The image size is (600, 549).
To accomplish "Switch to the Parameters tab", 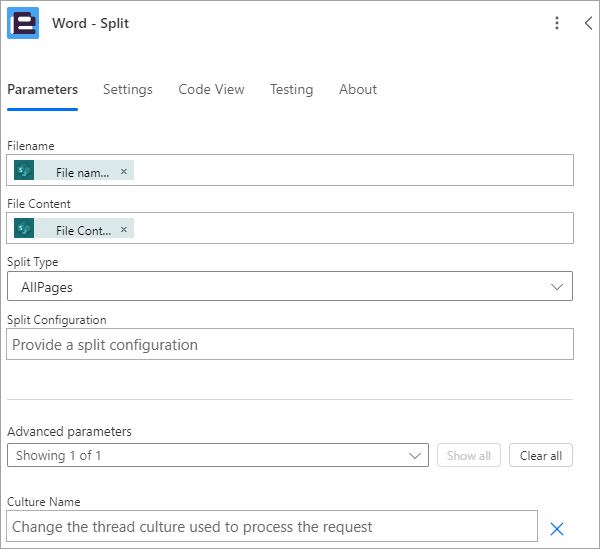I will pos(42,90).
